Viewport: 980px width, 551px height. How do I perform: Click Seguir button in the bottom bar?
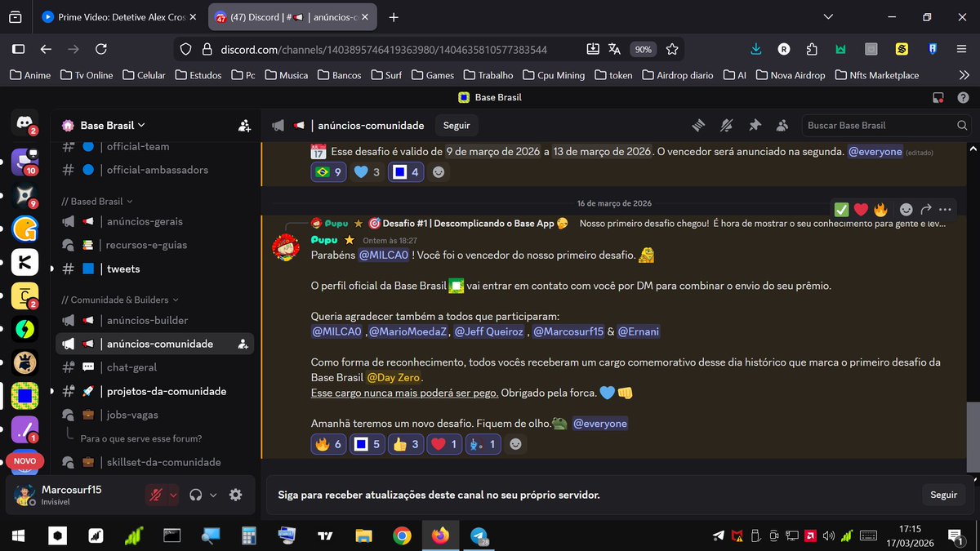[x=943, y=495]
